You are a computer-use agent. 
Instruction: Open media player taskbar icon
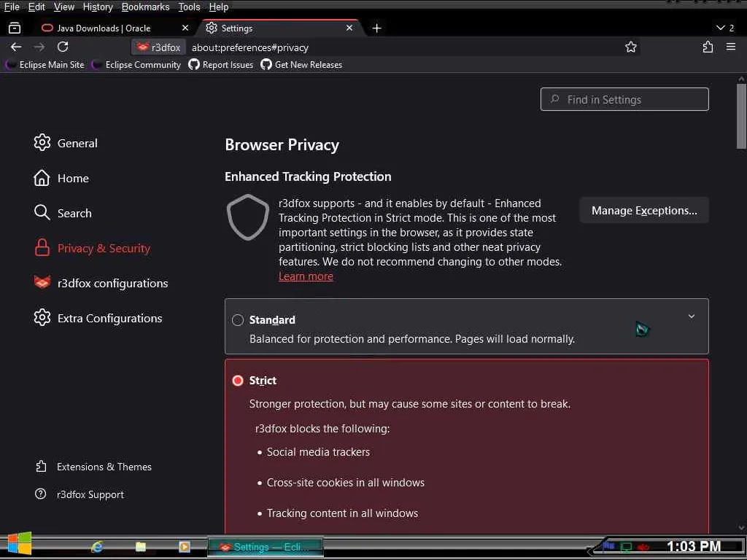(185, 547)
